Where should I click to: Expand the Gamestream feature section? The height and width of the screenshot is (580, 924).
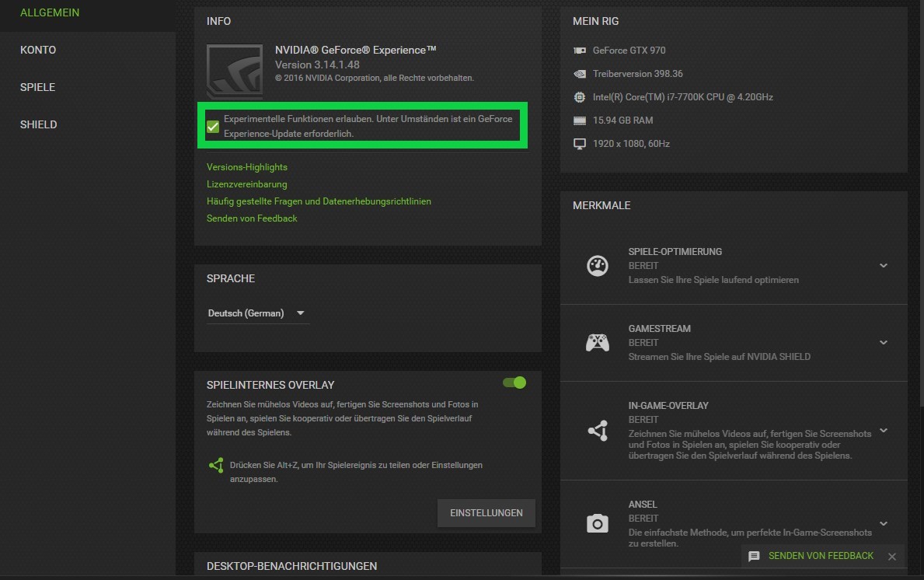[x=884, y=342]
